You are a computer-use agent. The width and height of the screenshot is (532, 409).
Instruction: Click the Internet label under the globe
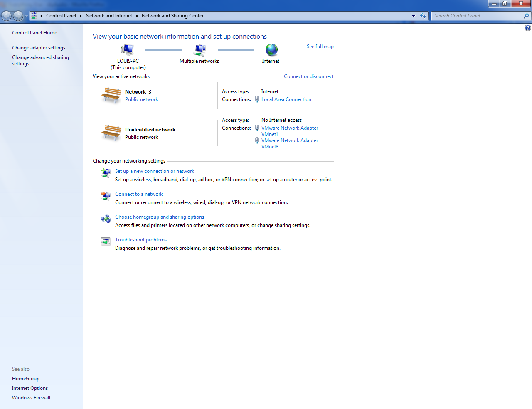(x=271, y=61)
